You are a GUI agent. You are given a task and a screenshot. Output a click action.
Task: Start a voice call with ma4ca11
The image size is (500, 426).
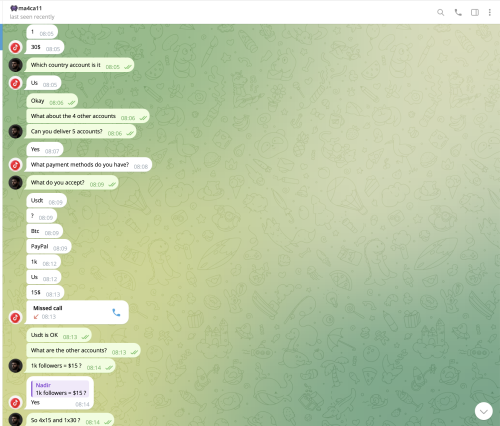pos(458,12)
